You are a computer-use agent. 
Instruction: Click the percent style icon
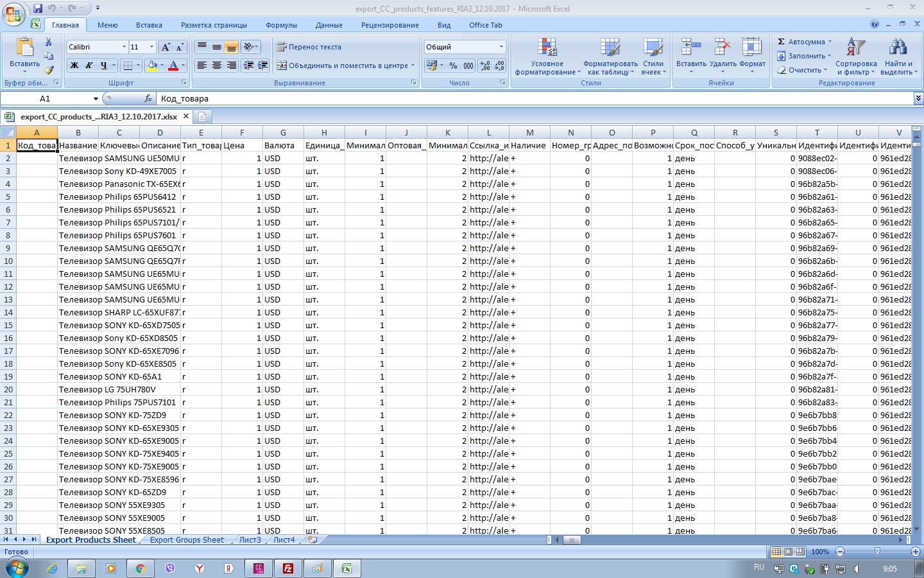pyautogui.click(x=454, y=66)
